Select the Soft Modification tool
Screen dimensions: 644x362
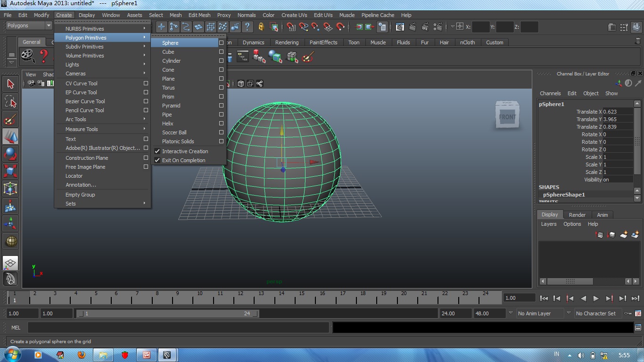pyautogui.click(x=10, y=206)
